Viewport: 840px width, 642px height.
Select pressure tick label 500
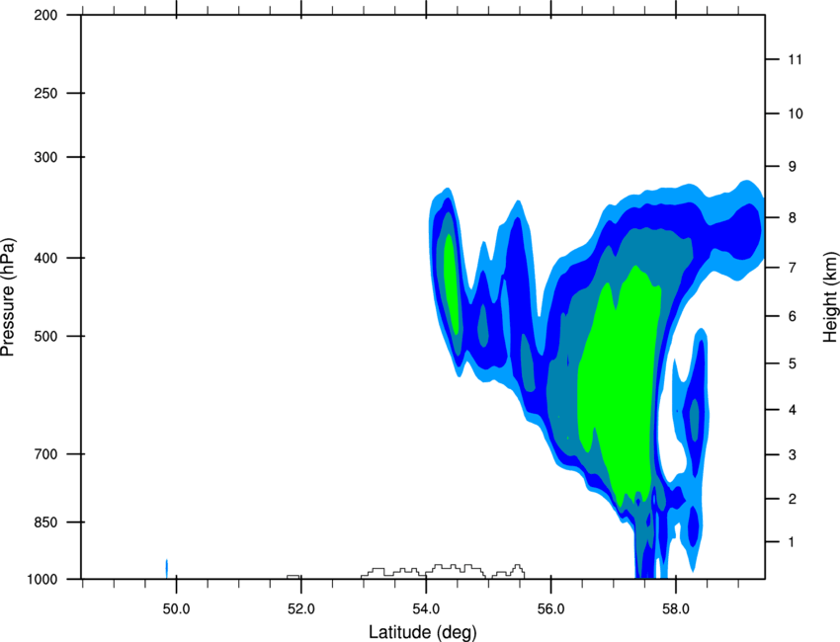click(x=45, y=336)
